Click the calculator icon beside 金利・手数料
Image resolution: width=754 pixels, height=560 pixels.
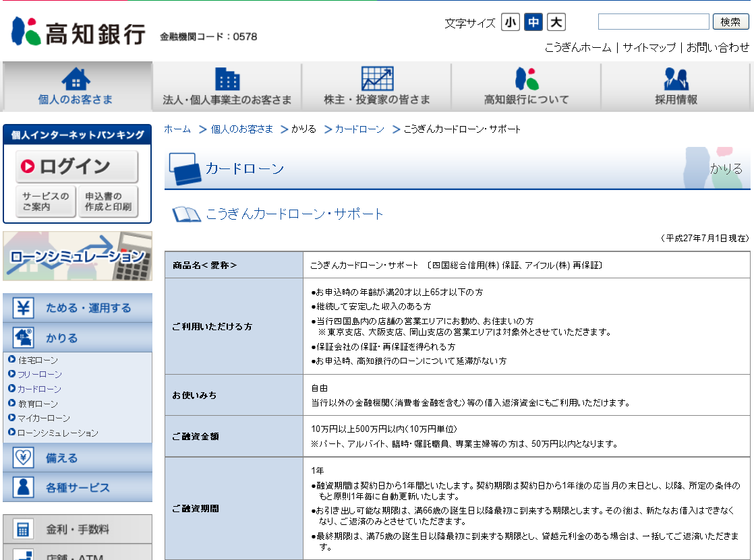pos(23,529)
